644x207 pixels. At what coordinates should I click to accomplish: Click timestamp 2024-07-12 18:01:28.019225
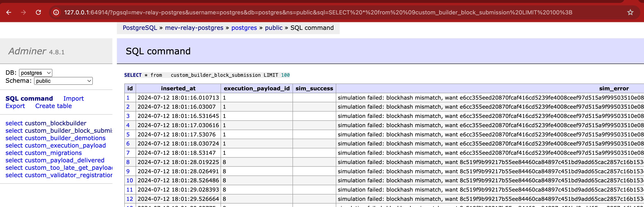tap(178, 162)
